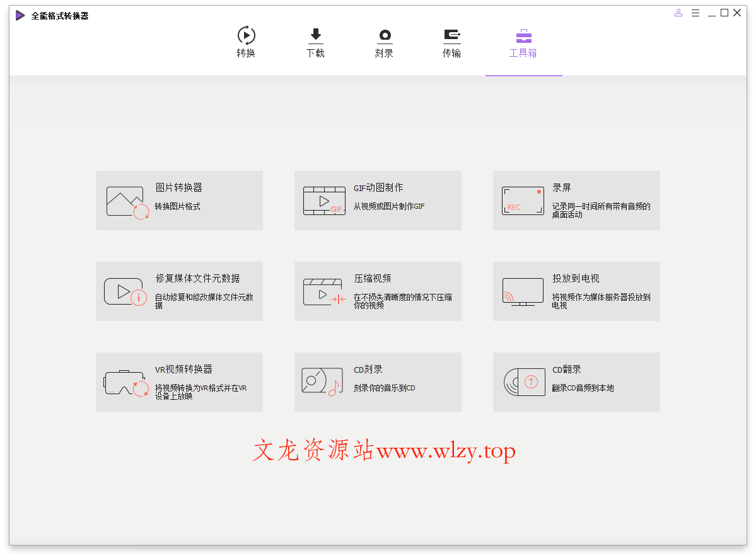
Task: Open the 压缩视频 video compressor tool
Action: (377, 291)
